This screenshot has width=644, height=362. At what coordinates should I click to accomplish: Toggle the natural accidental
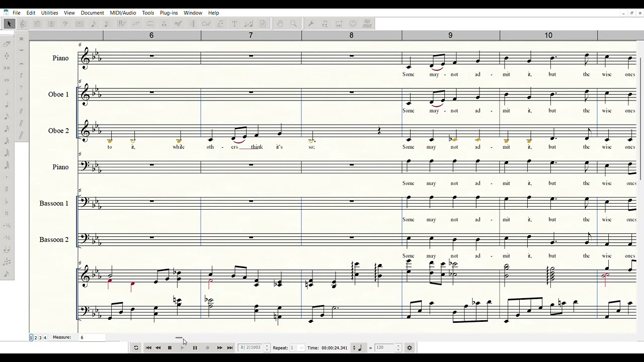pos(7,213)
